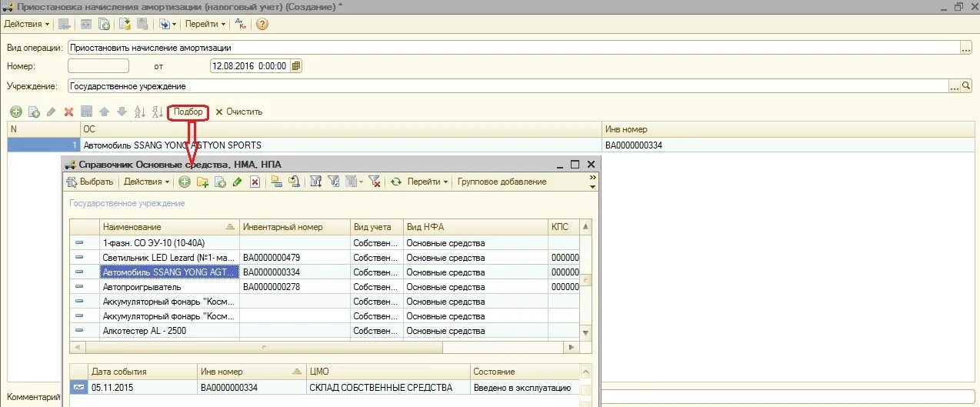This screenshot has height=407, width=980.
Task: Open Учреждение selection ellipsis button
Action: coord(955,86)
